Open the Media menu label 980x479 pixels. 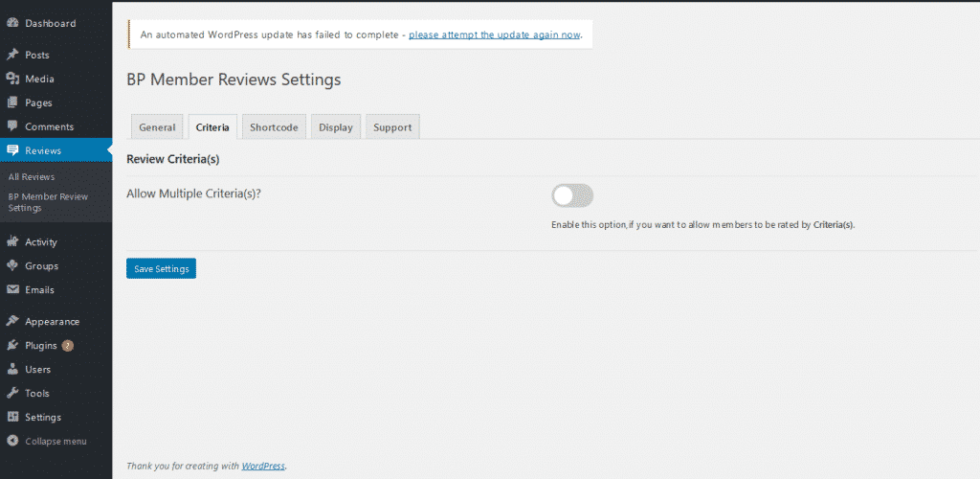[x=39, y=79]
